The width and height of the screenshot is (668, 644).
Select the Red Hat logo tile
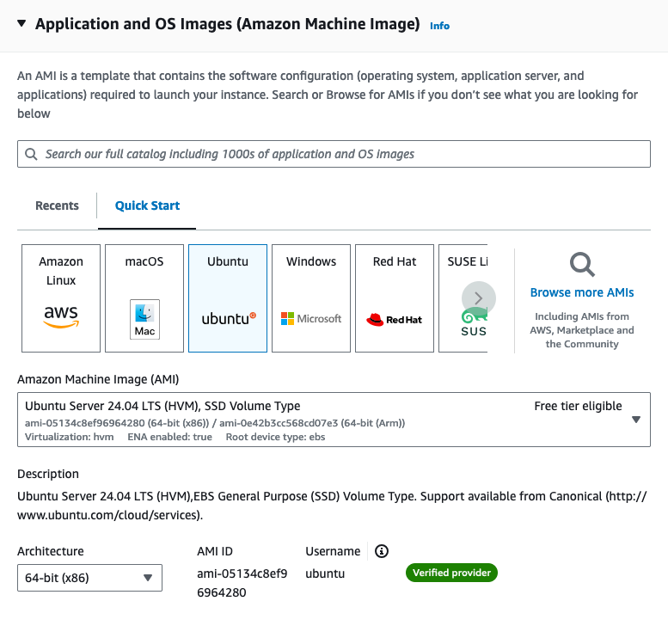click(395, 298)
